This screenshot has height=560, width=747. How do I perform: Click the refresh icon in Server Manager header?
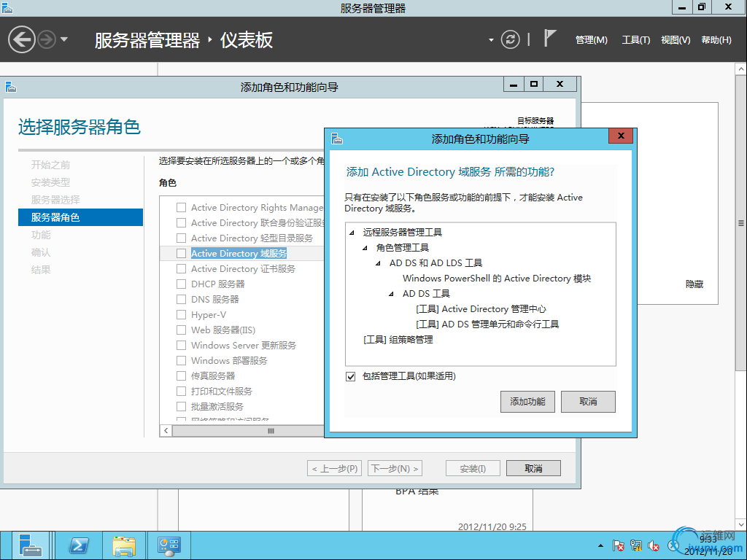click(510, 39)
